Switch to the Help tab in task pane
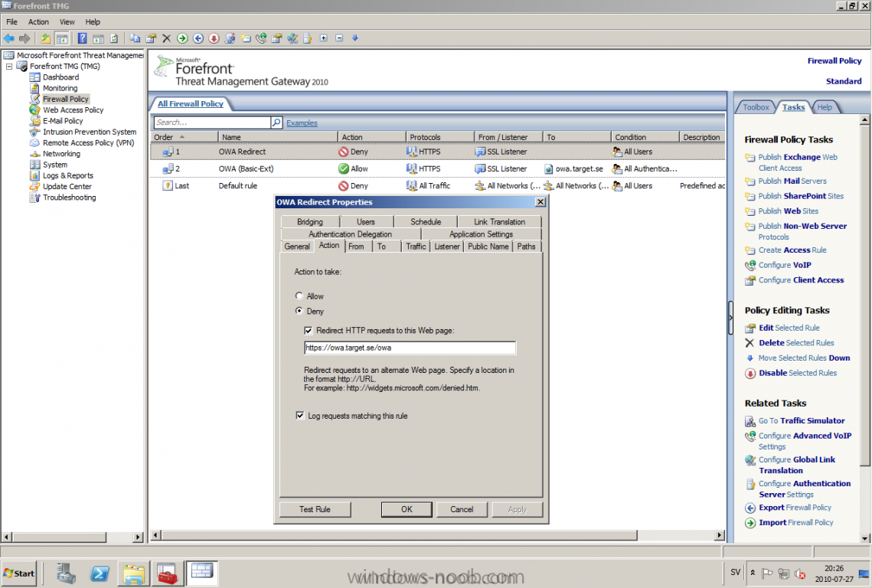The width and height of the screenshot is (872, 588). click(825, 107)
